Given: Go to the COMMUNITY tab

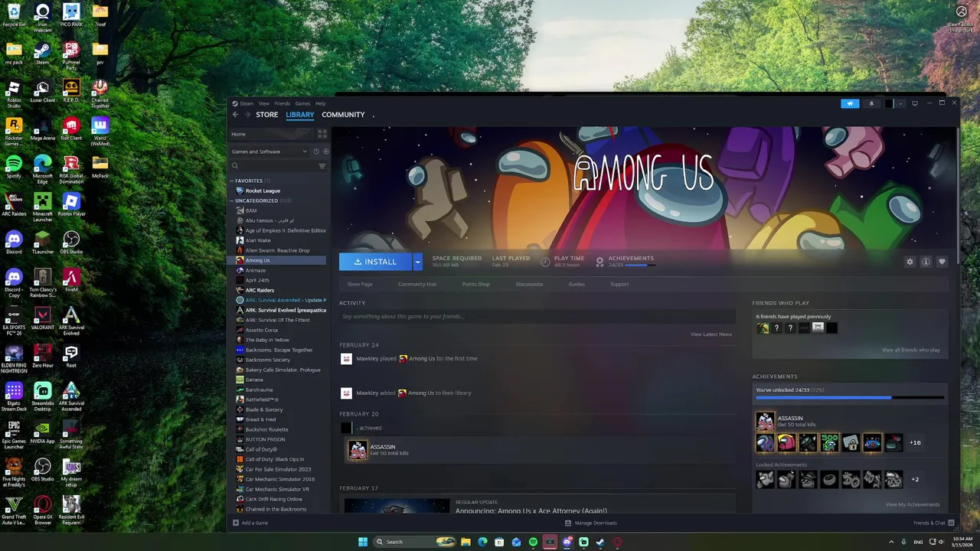Looking at the screenshot, I should pyautogui.click(x=343, y=115).
